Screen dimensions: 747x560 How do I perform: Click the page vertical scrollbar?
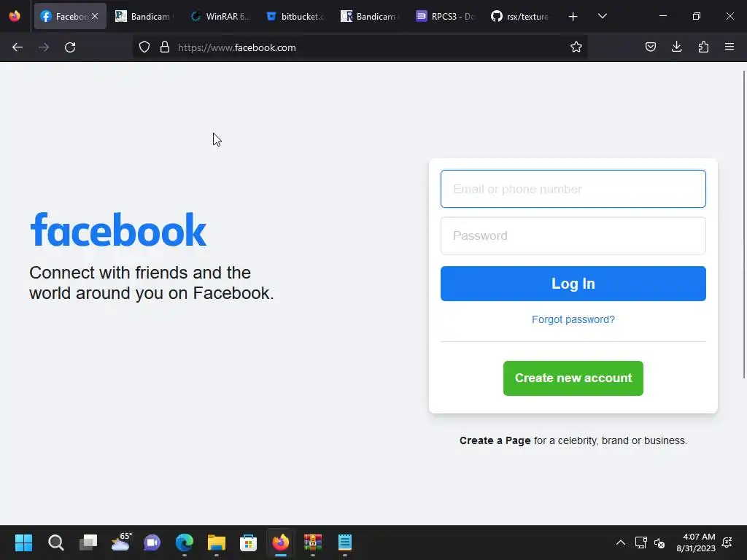[x=744, y=224]
